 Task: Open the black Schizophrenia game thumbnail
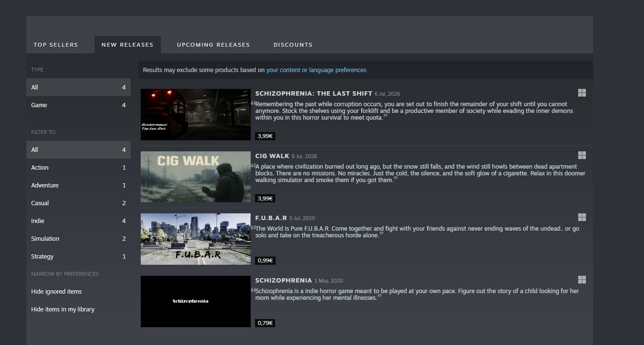(195, 301)
